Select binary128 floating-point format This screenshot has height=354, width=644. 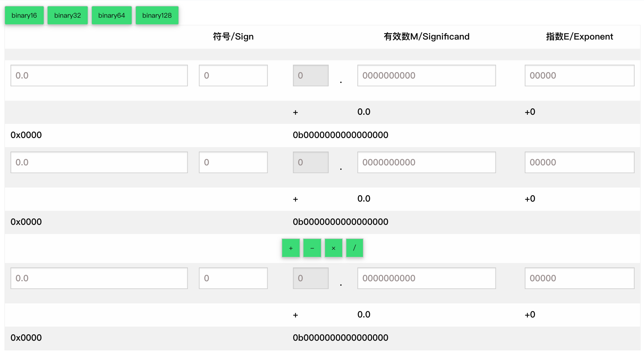(x=157, y=15)
